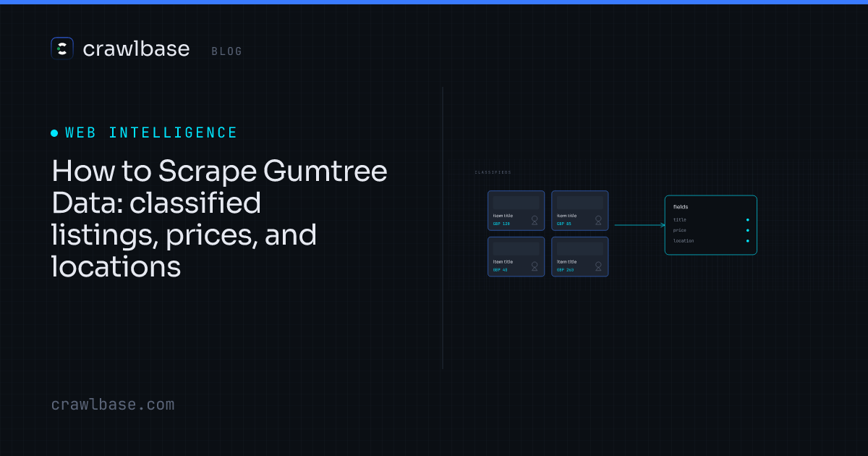Open the BLOG label in header
Screen dimensions: 868x456
(x=227, y=51)
